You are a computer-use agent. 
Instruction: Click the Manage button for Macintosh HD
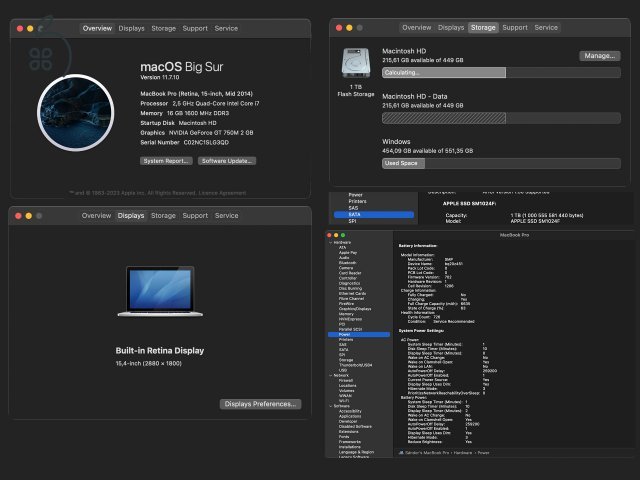[600, 56]
